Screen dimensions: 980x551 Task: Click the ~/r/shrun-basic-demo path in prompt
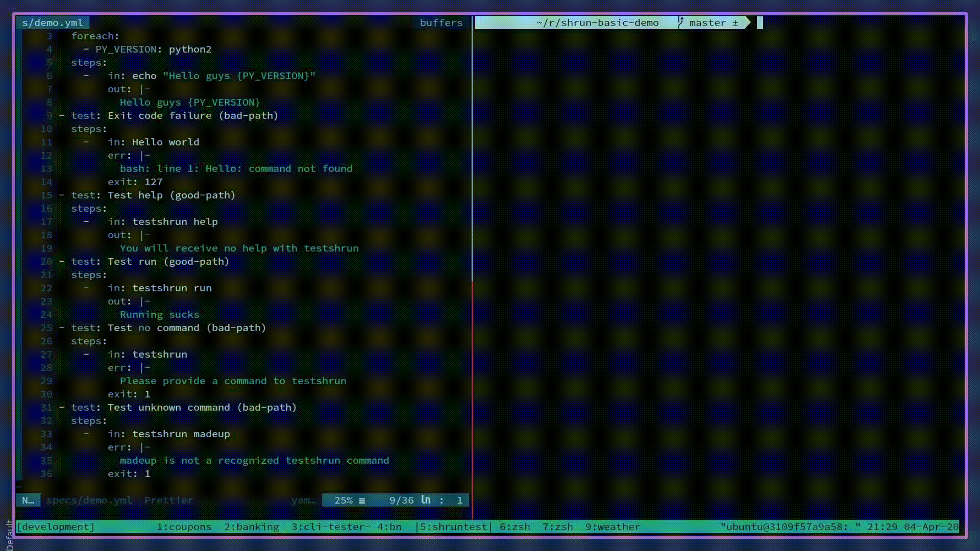598,23
